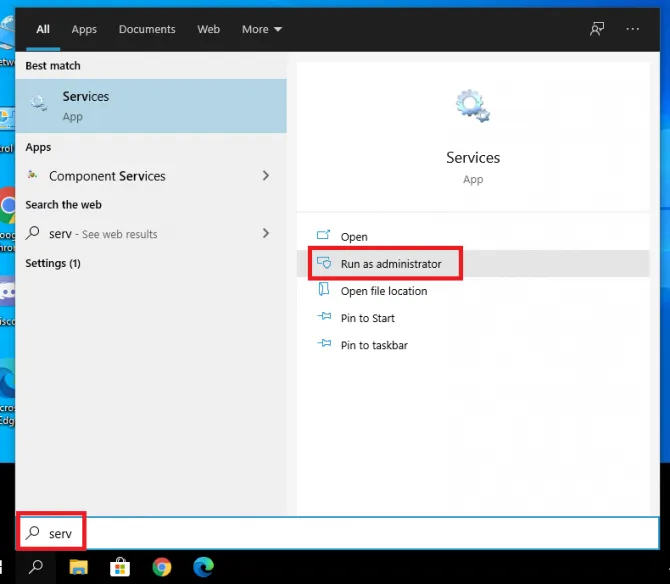Launch Microsoft Store from the taskbar
670x584 pixels.
[x=120, y=567]
